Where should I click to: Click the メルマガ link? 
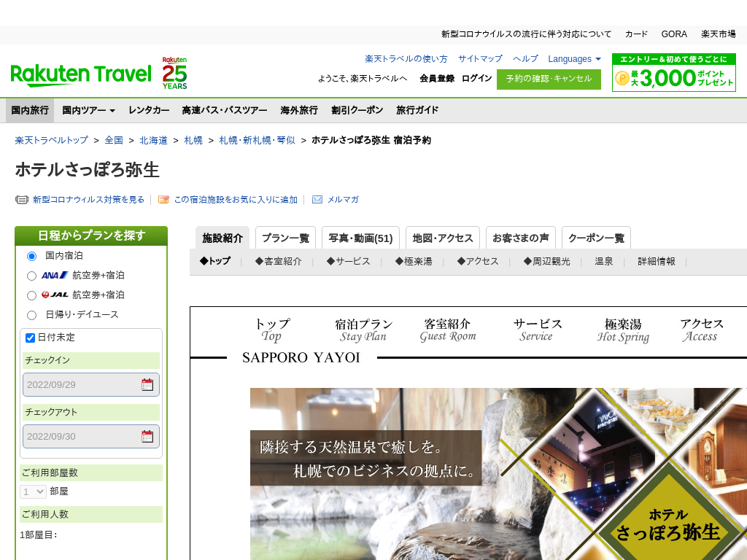pos(343,200)
